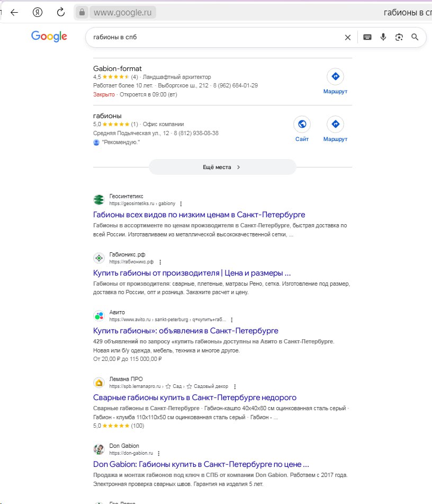Click the browser back arrow

pyautogui.click(x=14, y=12)
